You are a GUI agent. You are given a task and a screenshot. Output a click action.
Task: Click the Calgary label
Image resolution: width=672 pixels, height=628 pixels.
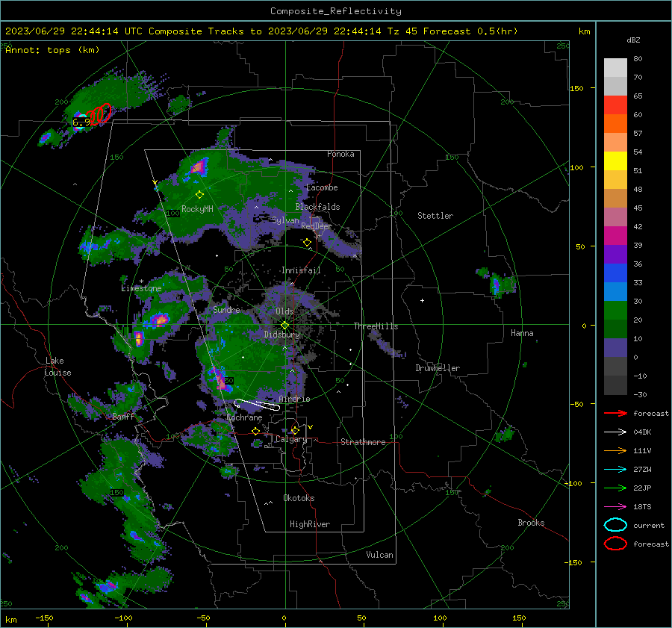[x=291, y=439]
